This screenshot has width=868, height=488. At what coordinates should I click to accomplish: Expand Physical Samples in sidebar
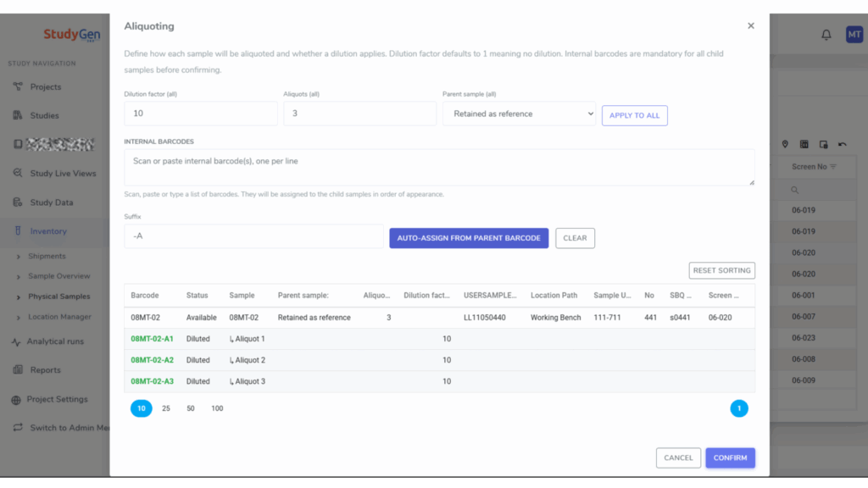[19, 297]
